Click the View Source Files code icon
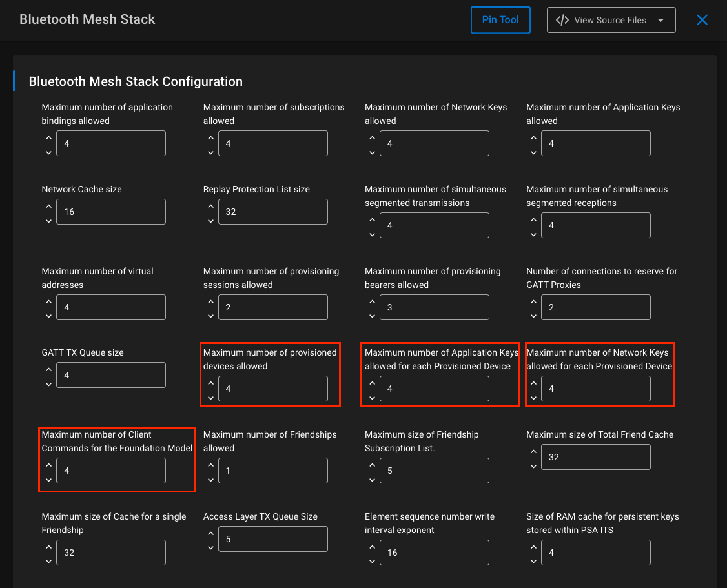The width and height of the screenshot is (727, 588). [x=561, y=20]
